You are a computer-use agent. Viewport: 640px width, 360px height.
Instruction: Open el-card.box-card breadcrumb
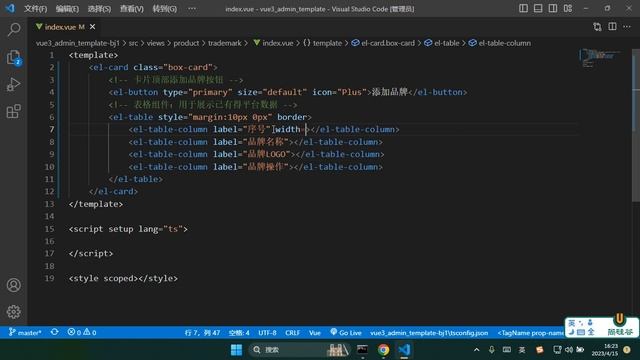click(x=383, y=43)
